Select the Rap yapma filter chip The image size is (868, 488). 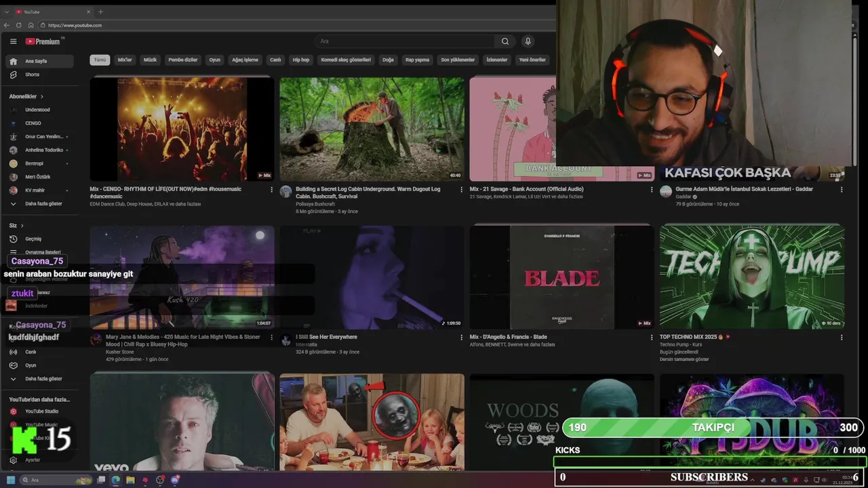pos(417,60)
